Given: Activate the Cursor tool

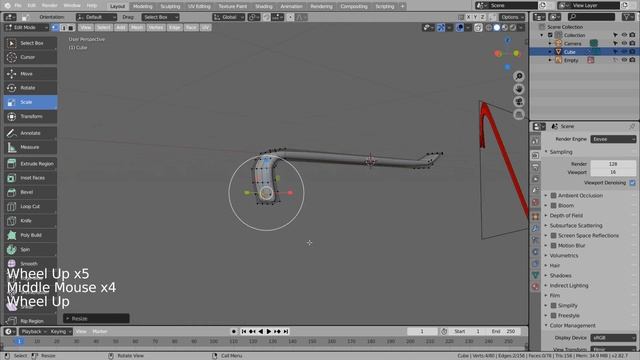Looking at the screenshot, I should [x=31, y=57].
